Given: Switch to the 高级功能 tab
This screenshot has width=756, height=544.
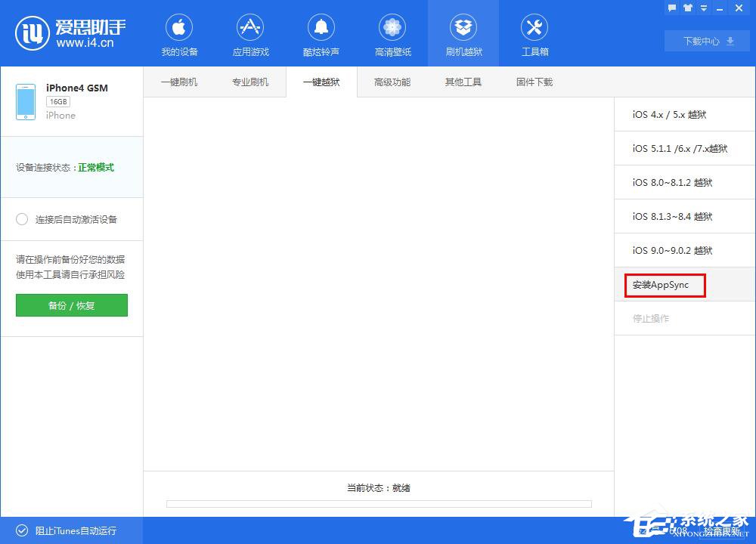Looking at the screenshot, I should coord(392,82).
